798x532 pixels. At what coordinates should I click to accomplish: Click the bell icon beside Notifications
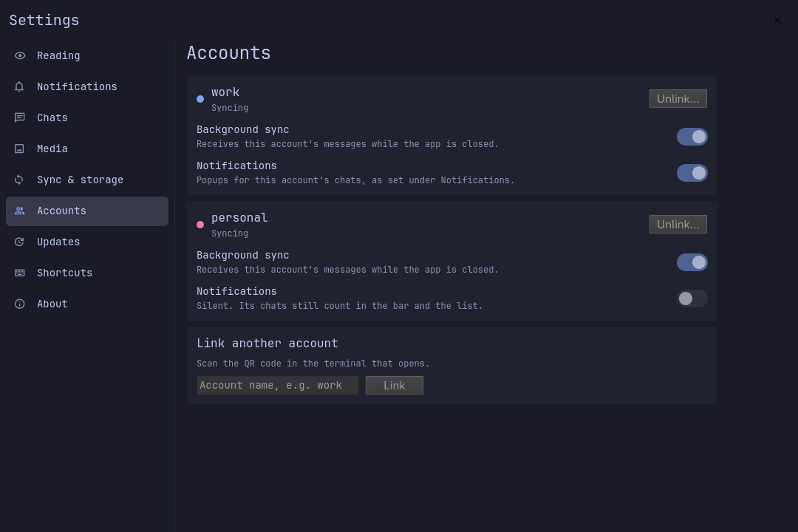[19, 86]
